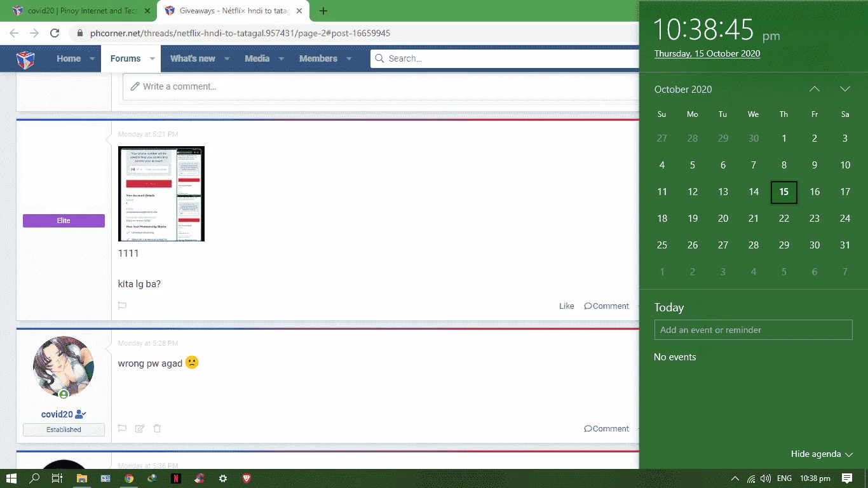Click the PHCorner logo in the navbar

(x=25, y=59)
